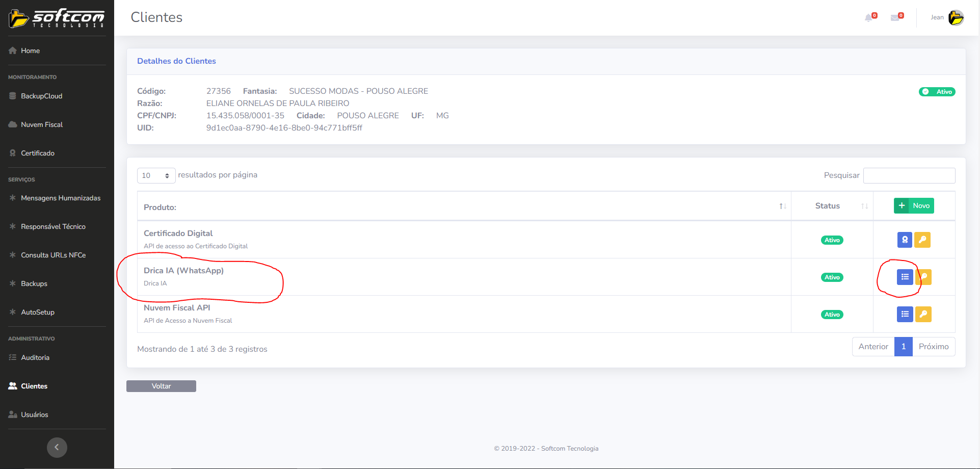Click the yellow key icon for Certificado Digital
This screenshot has width=980, height=469.
click(922, 240)
